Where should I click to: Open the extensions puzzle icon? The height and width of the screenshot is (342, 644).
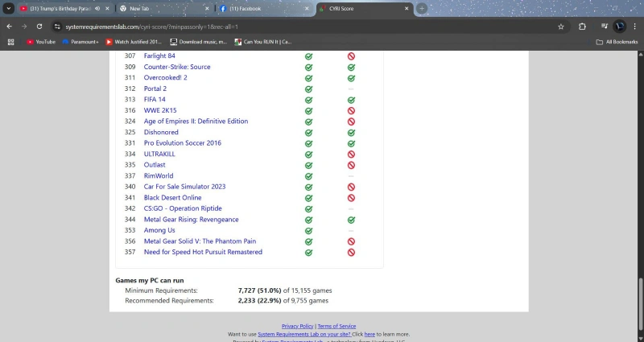582,27
